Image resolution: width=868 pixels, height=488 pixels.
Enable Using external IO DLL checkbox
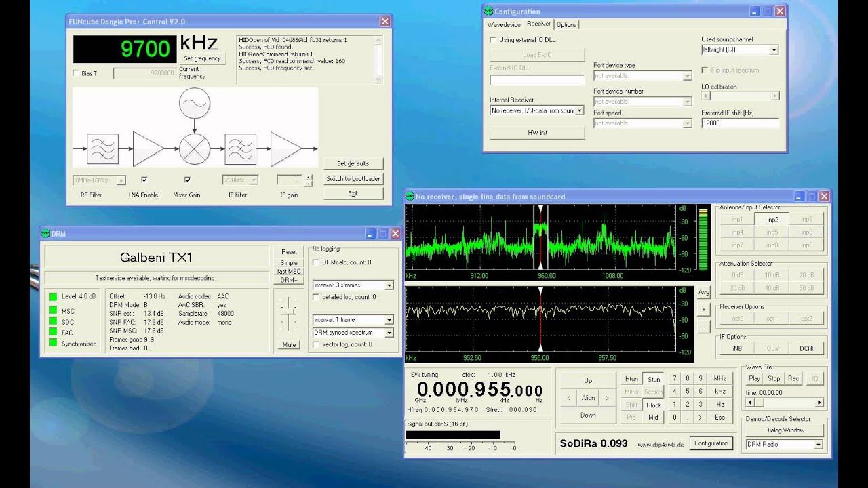coord(493,40)
